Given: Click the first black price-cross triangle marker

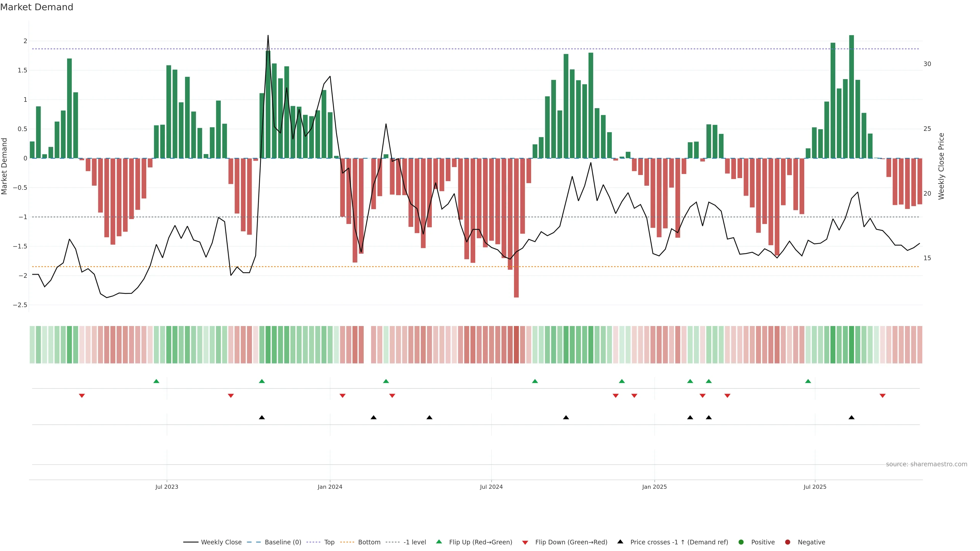Looking at the screenshot, I should click(x=262, y=418).
